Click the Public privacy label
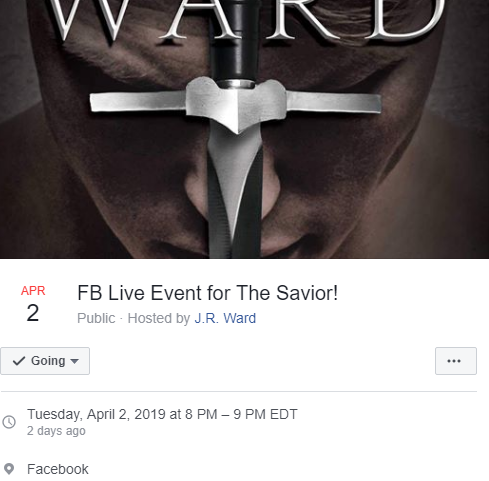The image size is (489, 481). coord(96,318)
